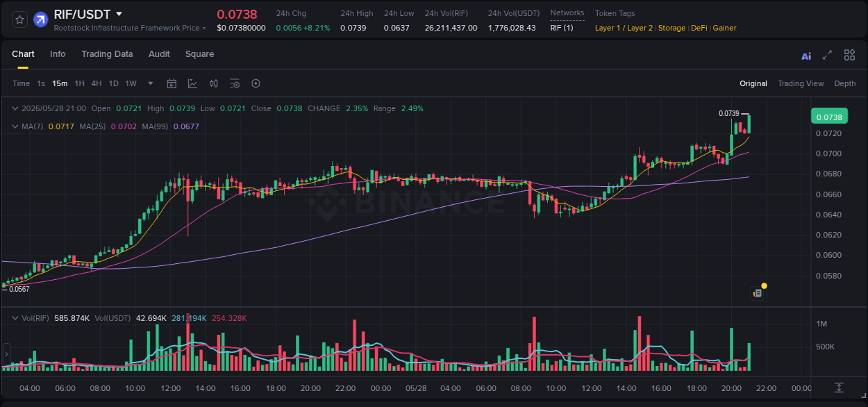Click the current price tag 0.0738 on axis
Viewport: 868px width, 407px height.
(x=829, y=117)
